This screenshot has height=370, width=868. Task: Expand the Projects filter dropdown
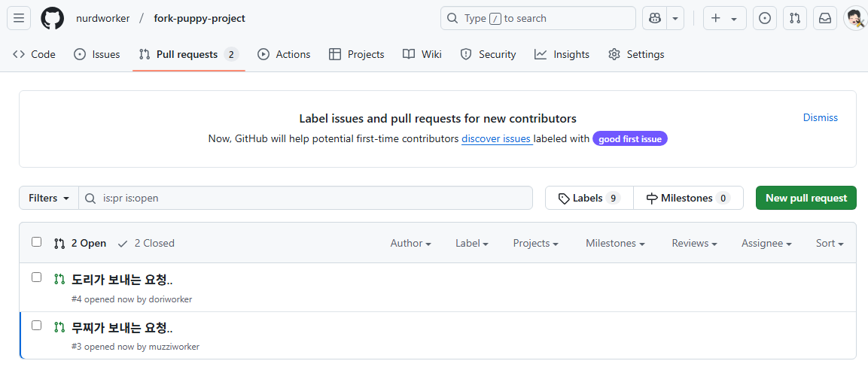coord(536,243)
